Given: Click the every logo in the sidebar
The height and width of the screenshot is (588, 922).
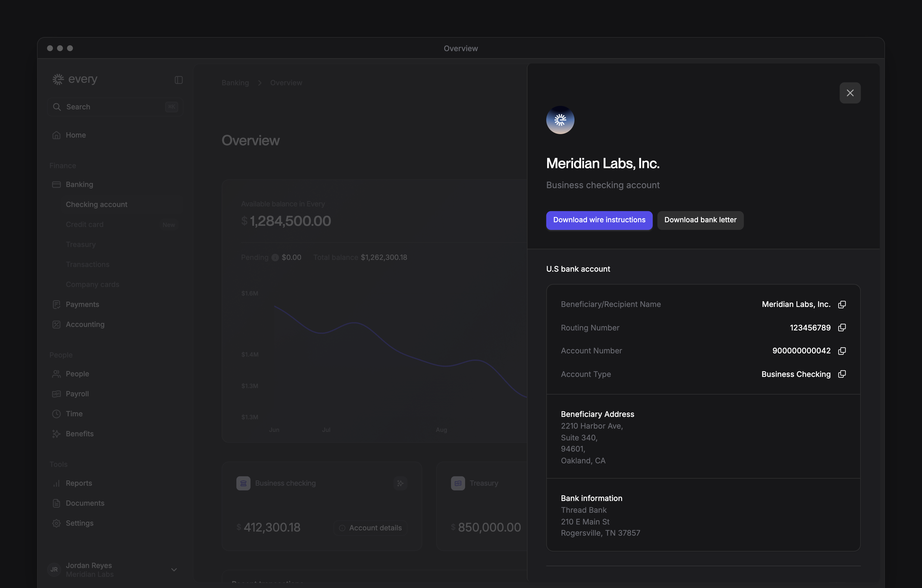Looking at the screenshot, I should pyautogui.click(x=75, y=79).
